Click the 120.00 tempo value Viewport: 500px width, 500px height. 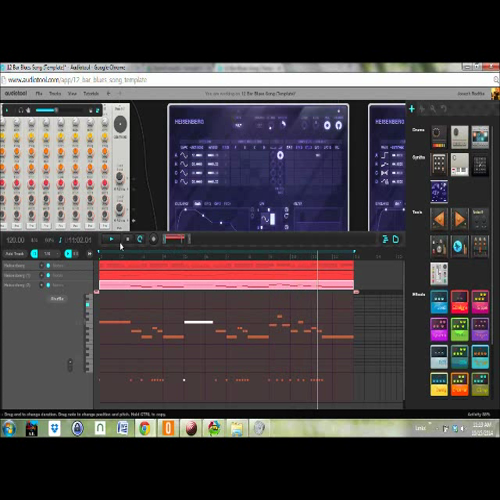click(15, 240)
